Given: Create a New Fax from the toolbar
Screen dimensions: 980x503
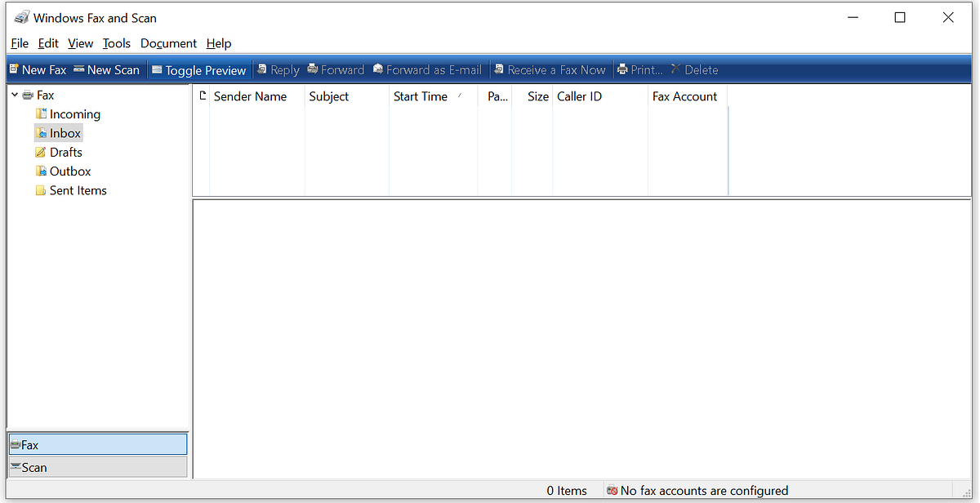Looking at the screenshot, I should click(x=37, y=69).
